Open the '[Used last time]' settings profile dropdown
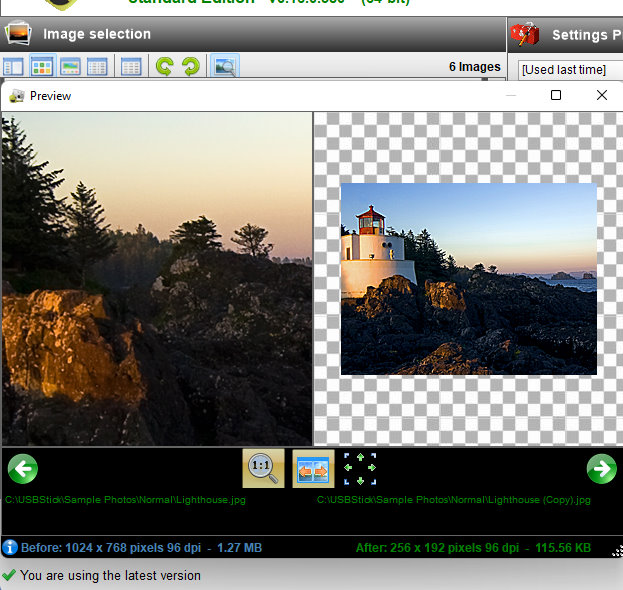Viewport: 623px width, 590px height. click(x=570, y=69)
